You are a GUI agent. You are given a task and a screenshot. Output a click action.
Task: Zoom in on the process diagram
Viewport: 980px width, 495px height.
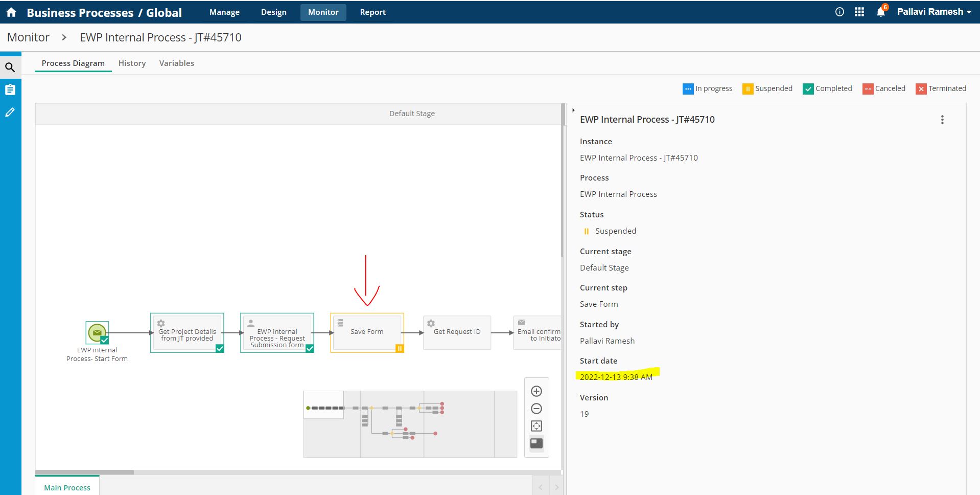(x=536, y=391)
